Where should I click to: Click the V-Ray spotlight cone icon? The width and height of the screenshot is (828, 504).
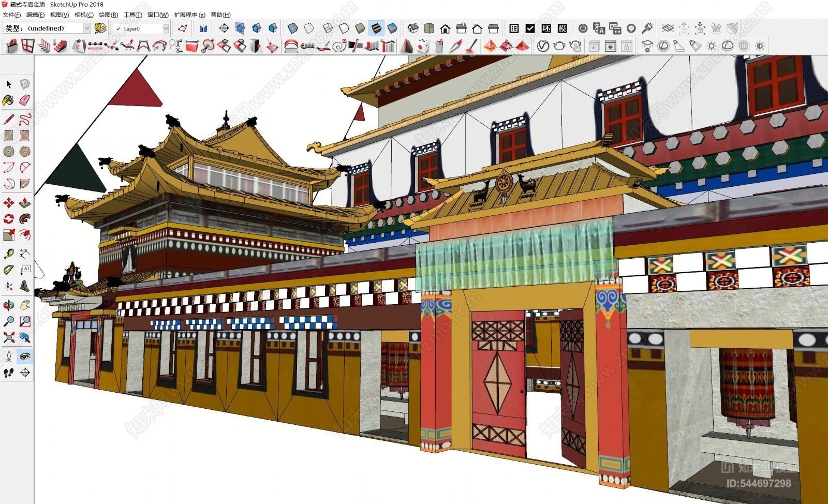click(679, 46)
